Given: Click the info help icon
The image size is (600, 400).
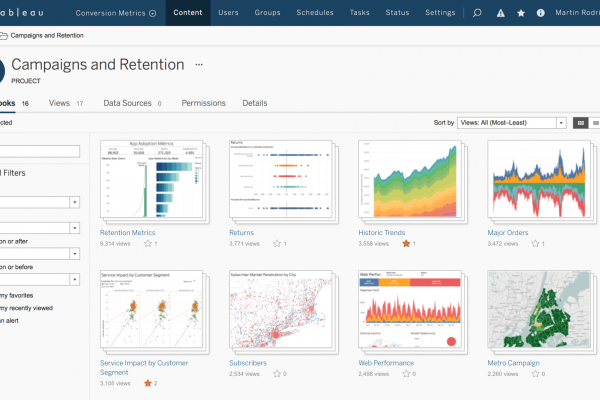Looking at the screenshot, I should [x=541, y=14].
